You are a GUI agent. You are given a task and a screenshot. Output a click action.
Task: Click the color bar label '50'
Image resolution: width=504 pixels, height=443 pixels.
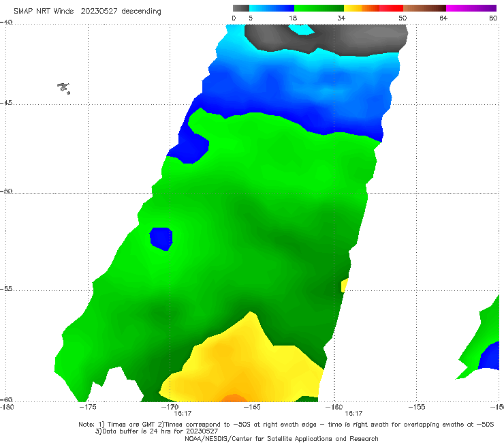click(403, 18)
